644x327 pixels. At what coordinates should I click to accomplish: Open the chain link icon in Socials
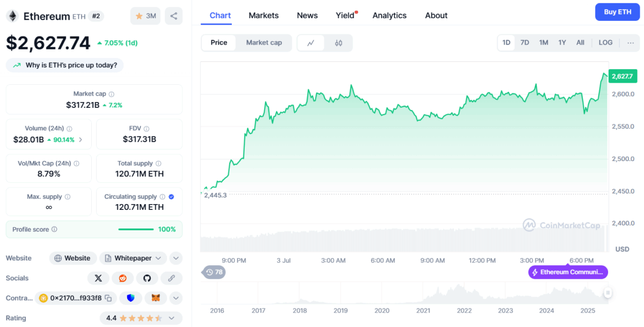click(172, 278)
